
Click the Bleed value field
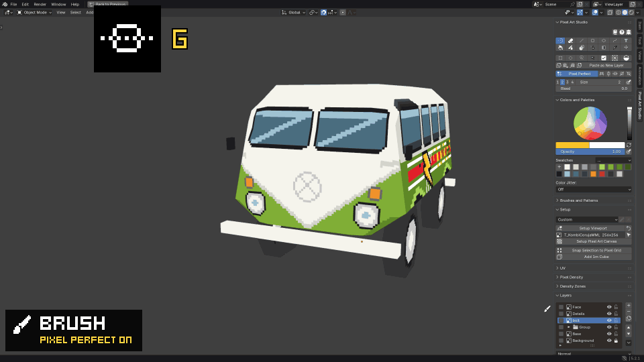tap(594, 88)
